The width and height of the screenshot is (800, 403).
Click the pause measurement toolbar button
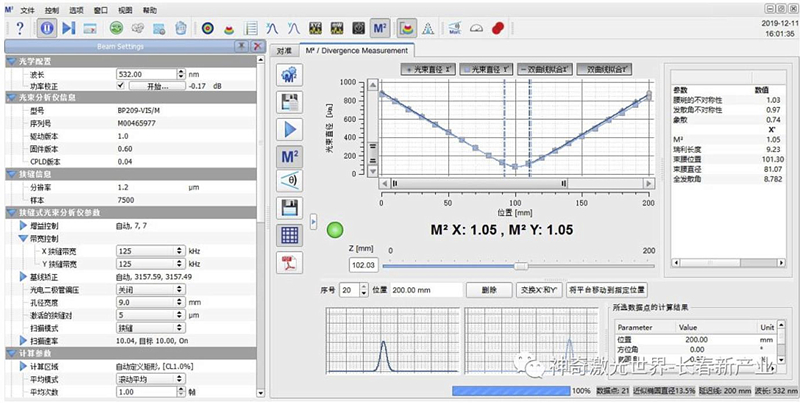click(46, 28)
